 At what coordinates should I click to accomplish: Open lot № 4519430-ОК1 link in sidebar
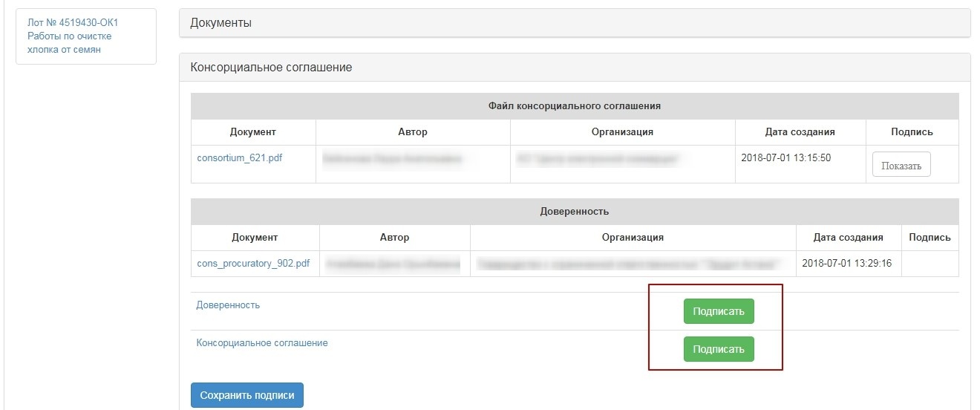73,23
